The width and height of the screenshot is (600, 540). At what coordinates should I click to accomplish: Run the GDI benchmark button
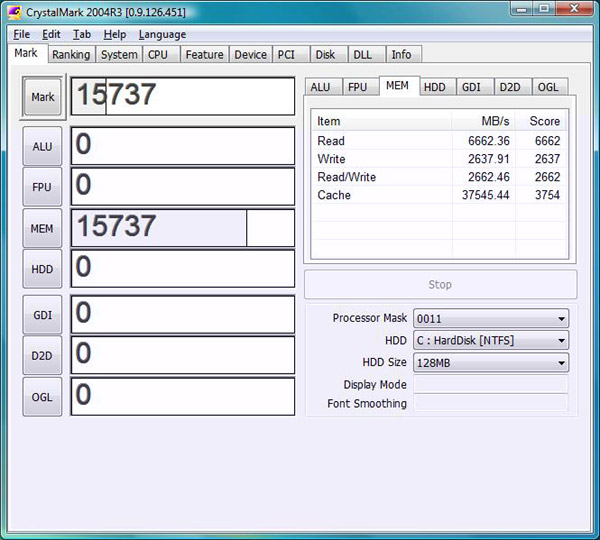pos(42,314)
